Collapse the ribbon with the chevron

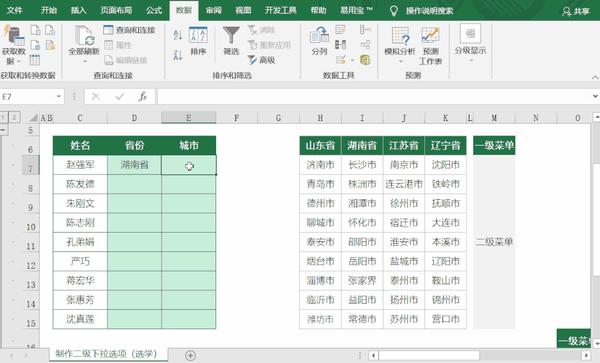pos(595,77)
